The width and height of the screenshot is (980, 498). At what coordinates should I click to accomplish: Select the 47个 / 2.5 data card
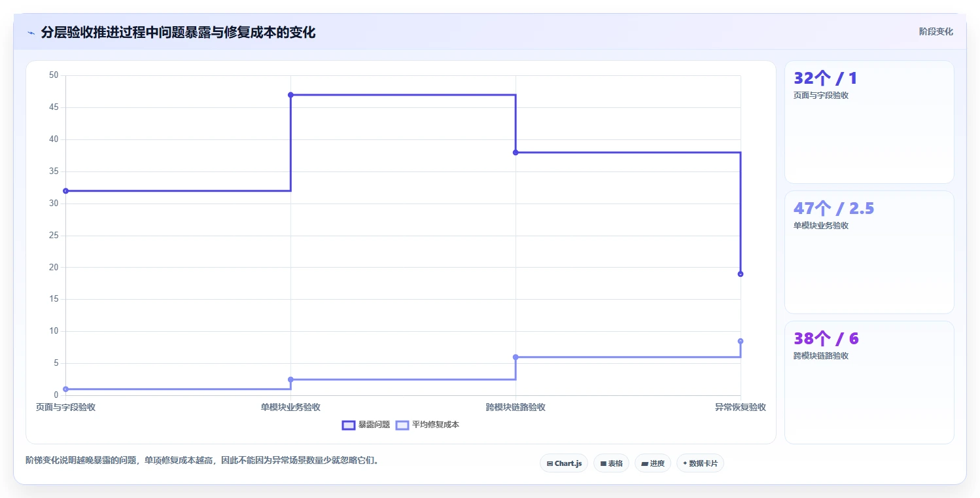[x=869, y=252]
